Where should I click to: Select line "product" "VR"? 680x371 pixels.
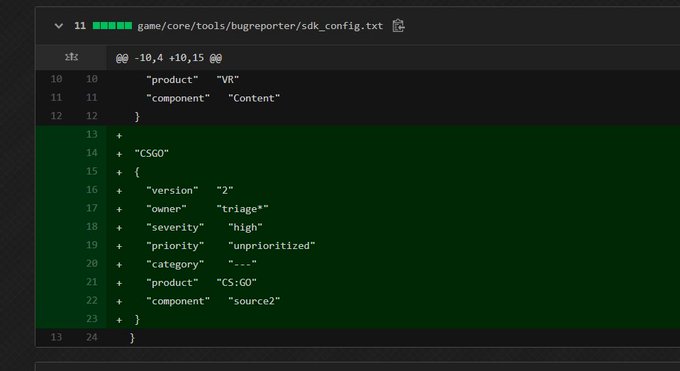coord(193,79)
